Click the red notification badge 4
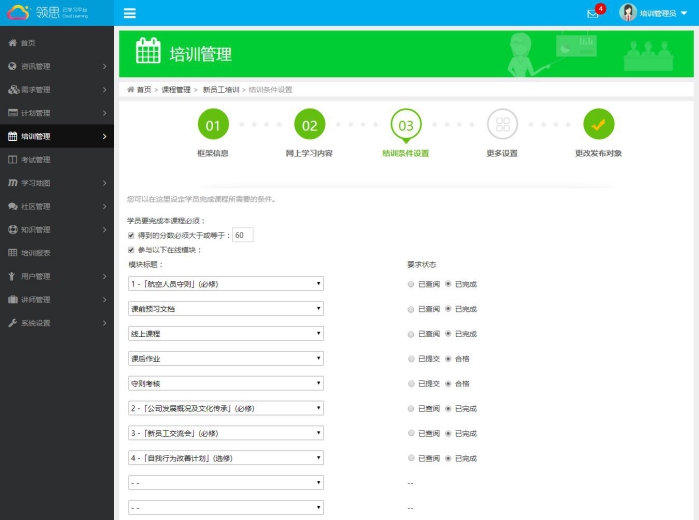 [x=600, y=8]
